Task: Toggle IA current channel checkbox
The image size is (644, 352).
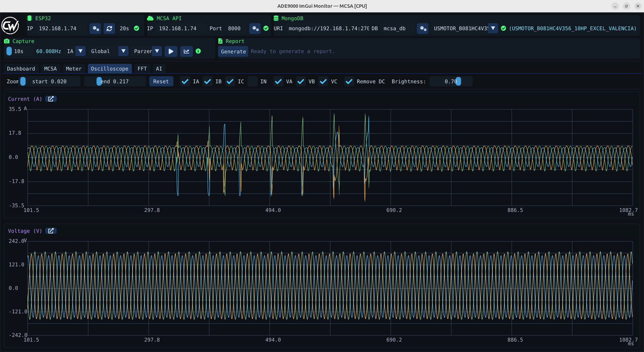Action: click(185, 82)
